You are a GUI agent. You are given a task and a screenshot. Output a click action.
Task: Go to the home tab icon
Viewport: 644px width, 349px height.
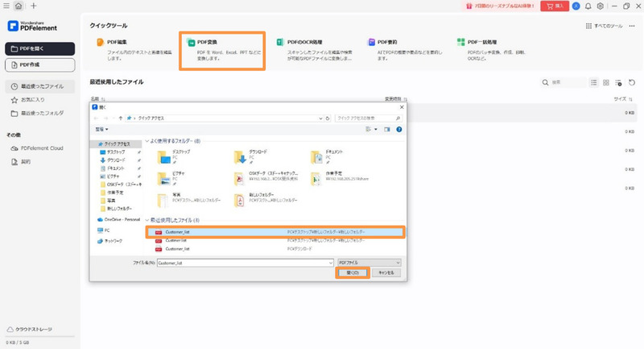pos(19,6)
